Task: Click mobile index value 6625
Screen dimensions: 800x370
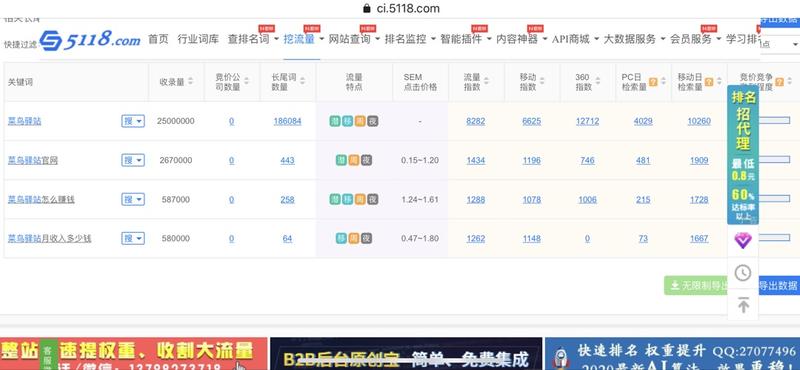Action: point(532,121)
